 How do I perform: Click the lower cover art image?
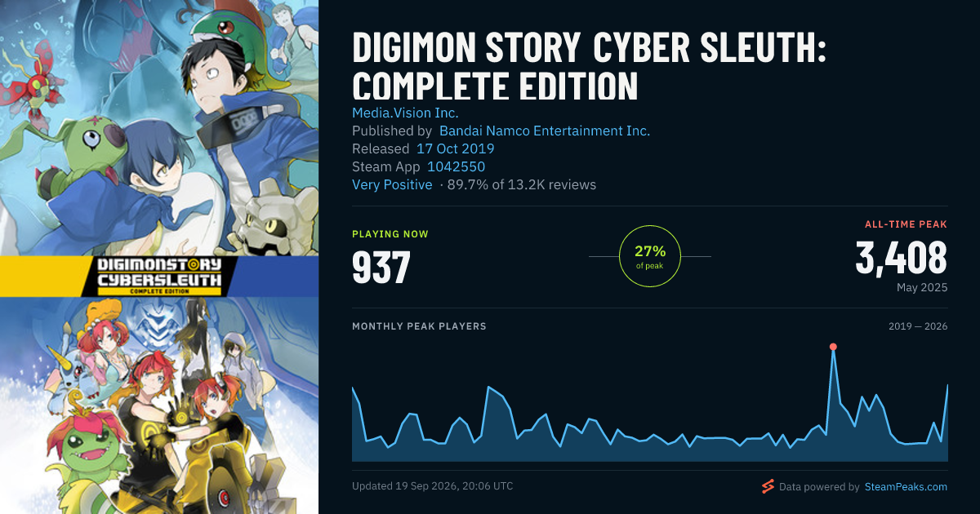click(x=159, y=405)
